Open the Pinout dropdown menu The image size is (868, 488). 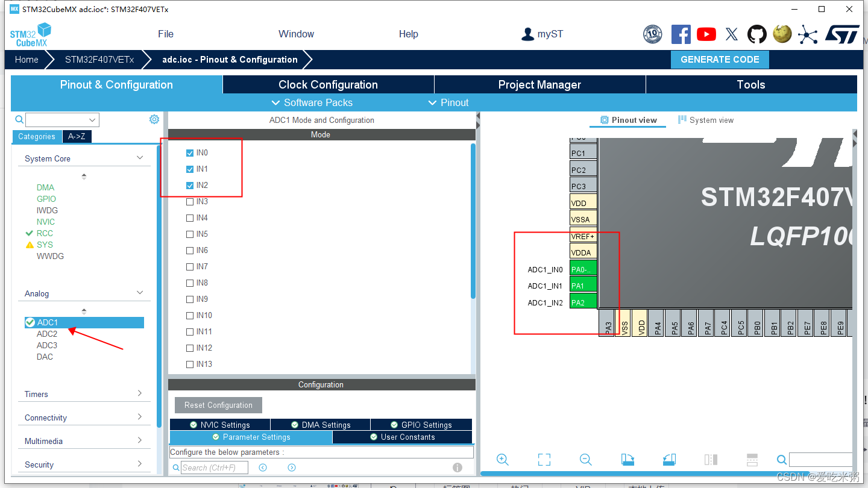448,102
